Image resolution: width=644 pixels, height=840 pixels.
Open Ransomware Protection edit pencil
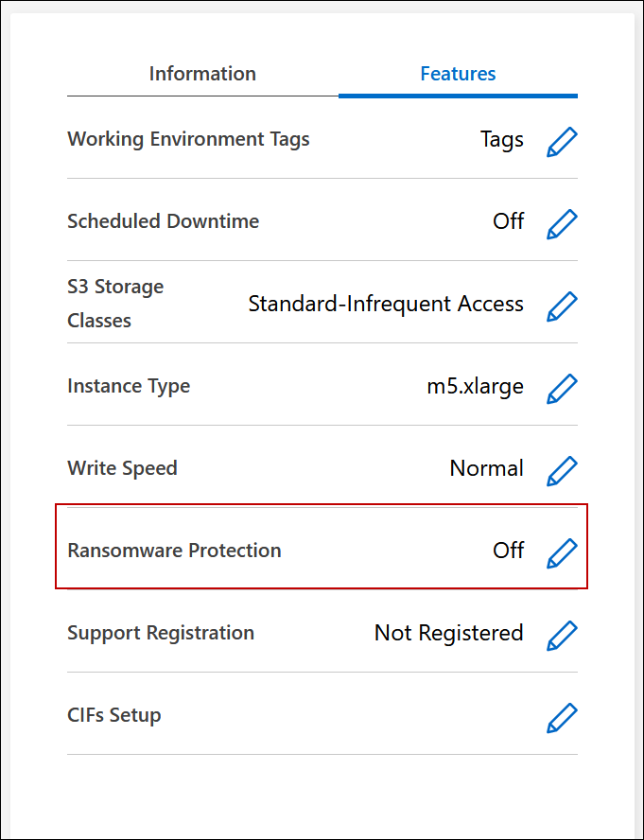pyautogui.click(x=562, y=552)
